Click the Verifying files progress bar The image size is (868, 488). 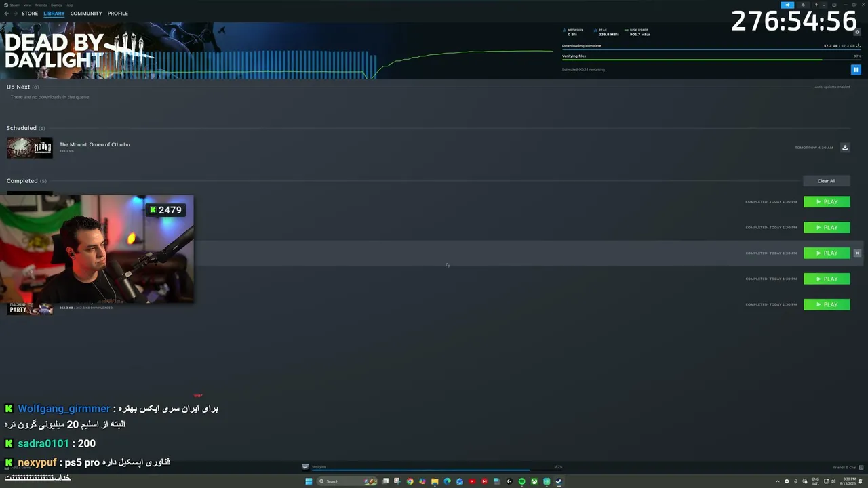[711, 60]
